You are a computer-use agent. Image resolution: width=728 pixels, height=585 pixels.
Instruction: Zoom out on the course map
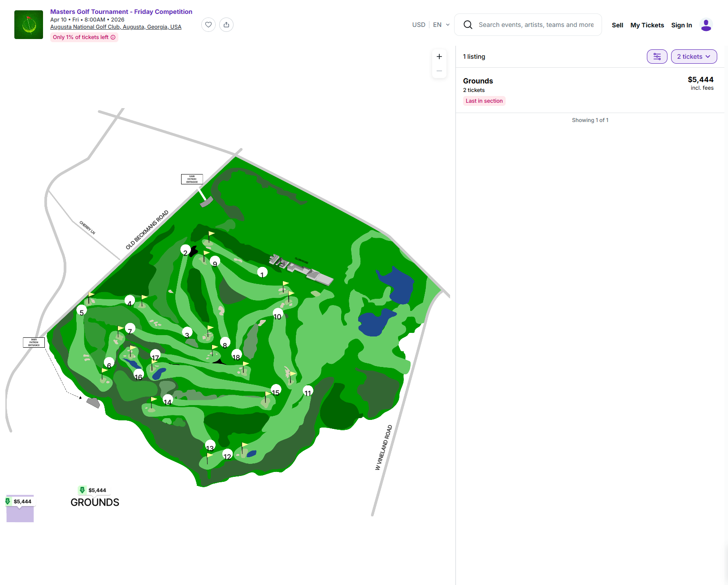pos(439,71)
